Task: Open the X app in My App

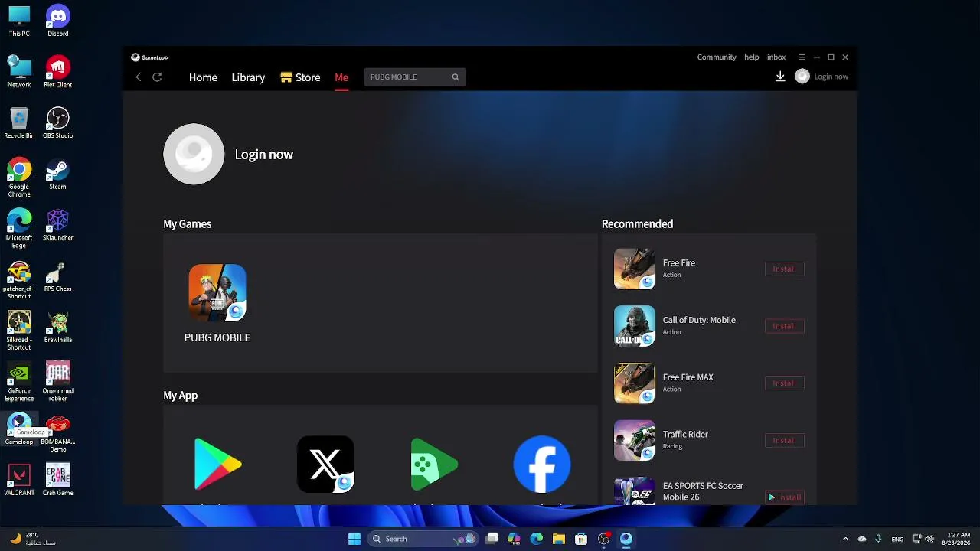Action: click(325, 464)
